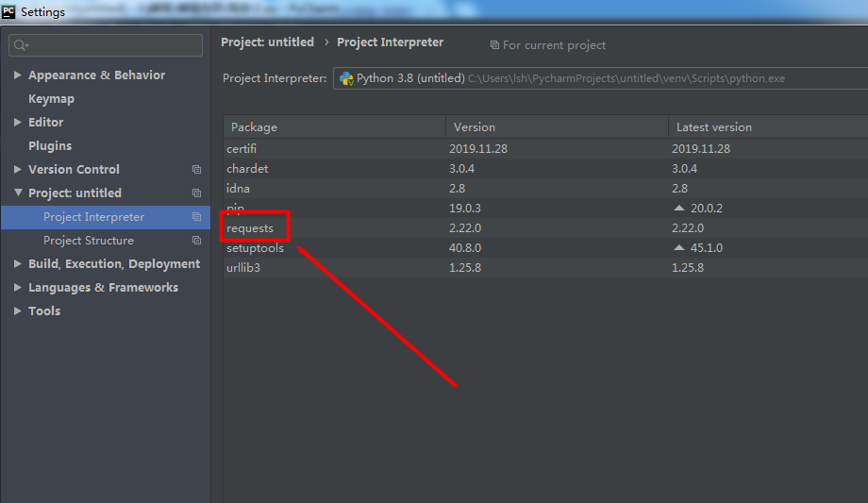Open Languages & Frameworks settings
The height and width of the screenshot is (503, 868).
click(104, 288)
